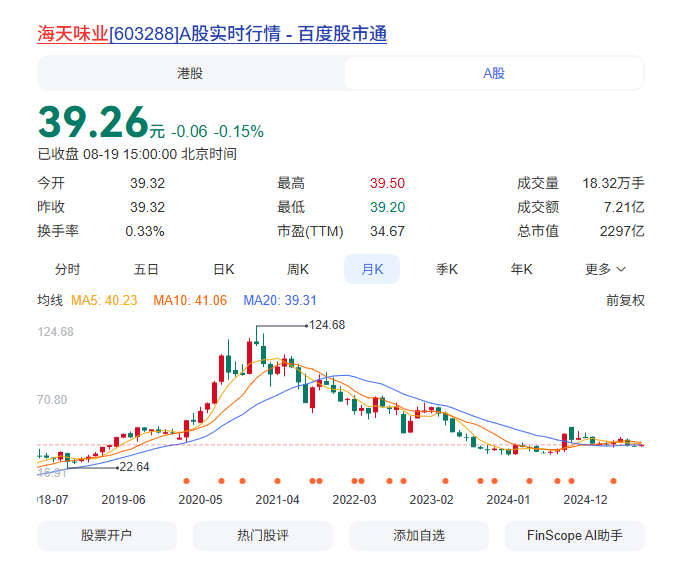696x571 pixels.
Task: Click the 股票开户 button
Action: (107, 535)
